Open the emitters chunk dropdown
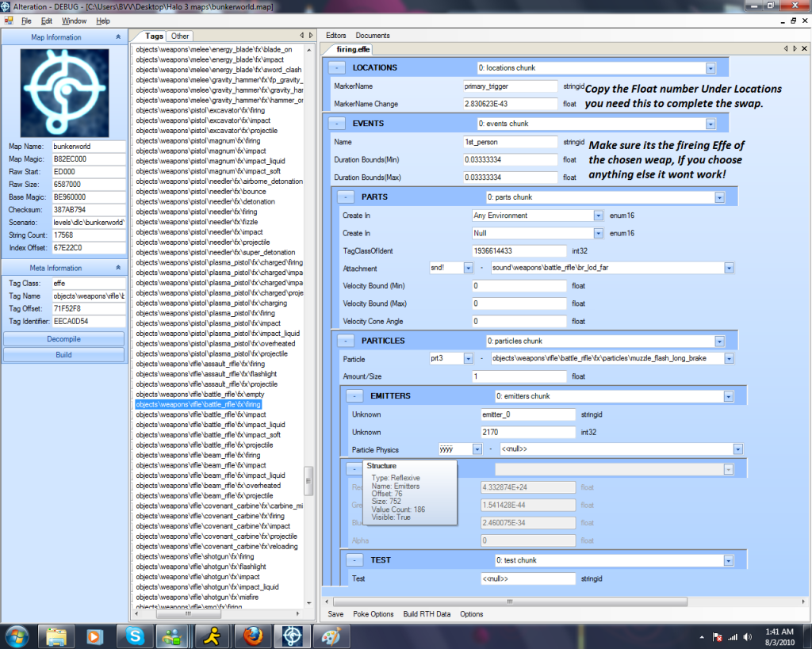 [728, 396]
